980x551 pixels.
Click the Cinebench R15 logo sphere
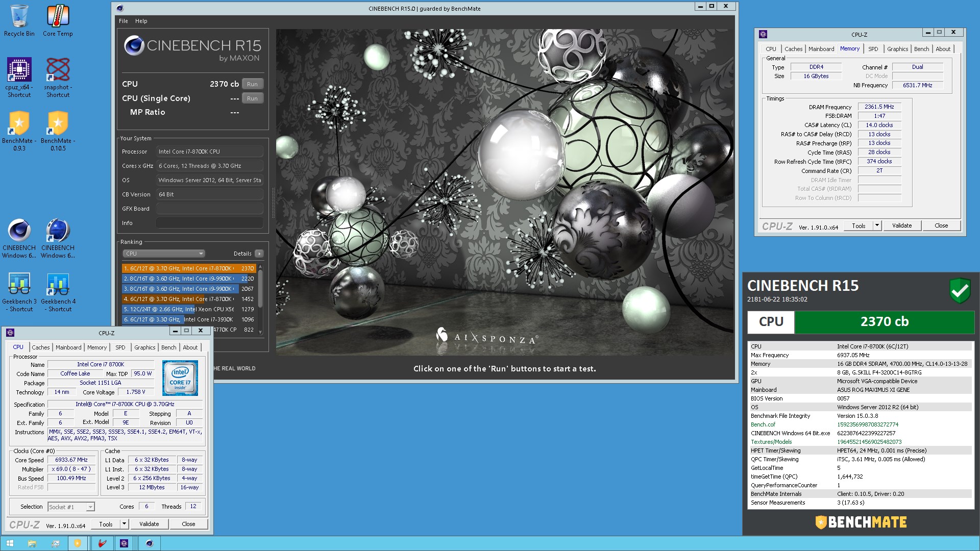(x=134, y=45)
